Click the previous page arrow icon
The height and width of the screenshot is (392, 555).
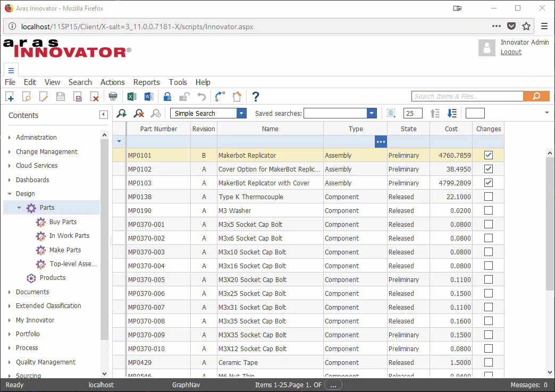(x=435, y=113)
